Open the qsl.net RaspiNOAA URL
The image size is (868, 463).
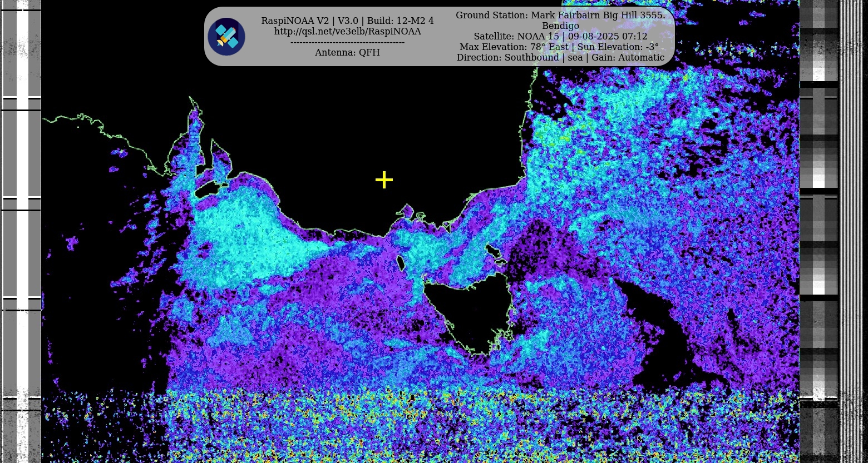tap(347, 32)
